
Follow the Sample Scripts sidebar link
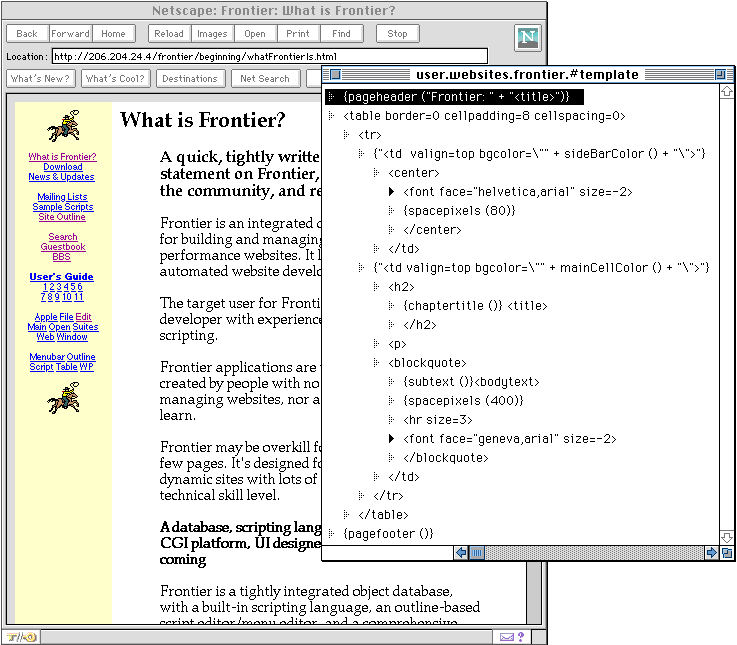point(63,207)
